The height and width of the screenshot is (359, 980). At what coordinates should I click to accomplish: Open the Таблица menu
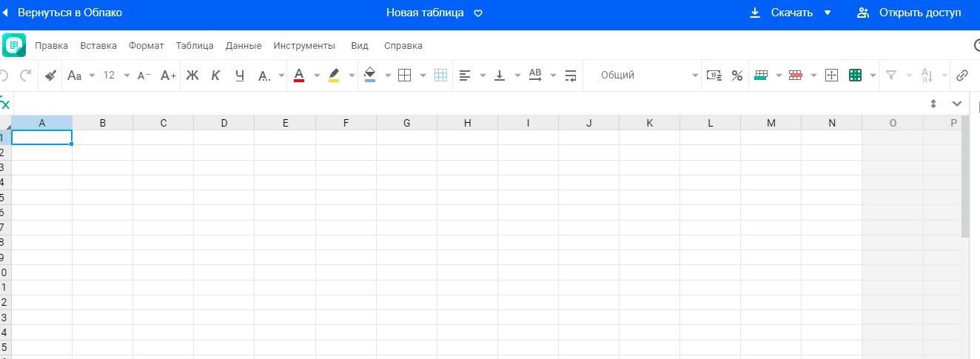[x=195, y=46]
